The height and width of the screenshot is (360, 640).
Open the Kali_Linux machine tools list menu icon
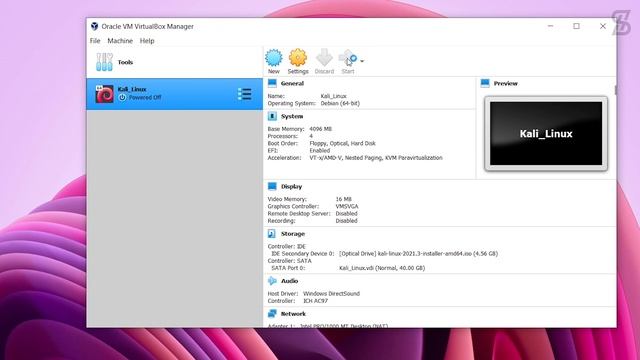click(x=244, y=94)
